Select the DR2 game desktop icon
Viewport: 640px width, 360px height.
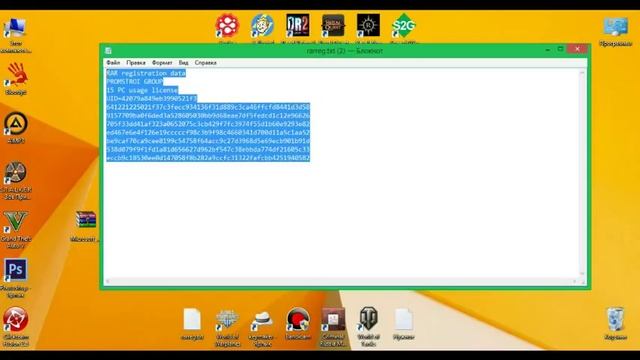tap(298, 25)
